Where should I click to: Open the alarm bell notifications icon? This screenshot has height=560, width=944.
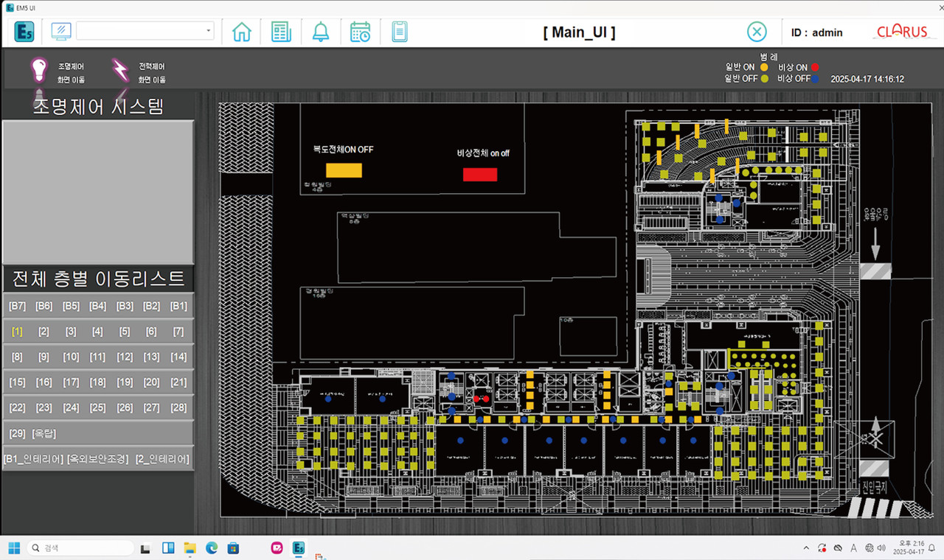pos(321,32)
